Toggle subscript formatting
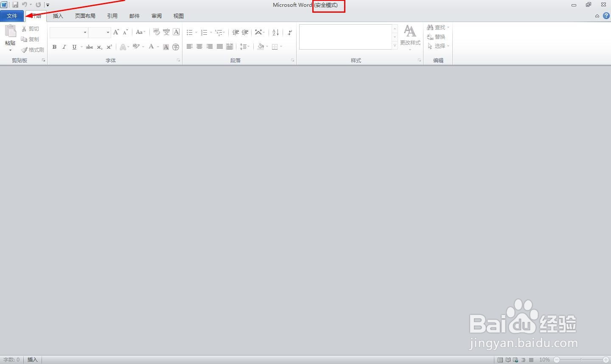The width and height of the screenshot is (611, 364). [x=100, y=47]
